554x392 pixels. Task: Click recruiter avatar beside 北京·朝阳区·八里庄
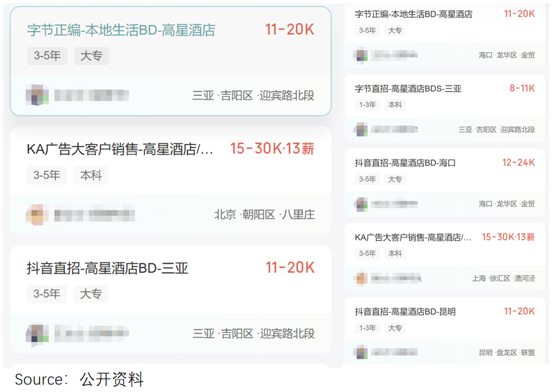click(37, 214)
